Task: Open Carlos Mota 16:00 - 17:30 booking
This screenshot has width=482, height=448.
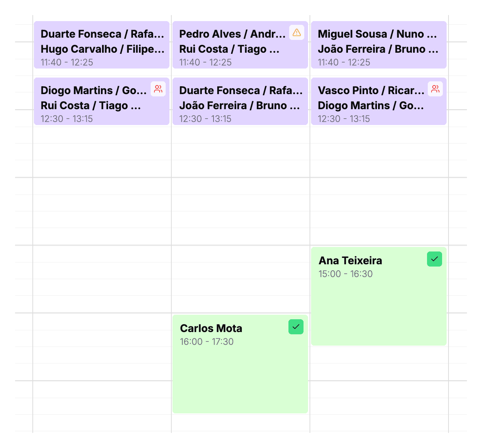Action: click(240, 364)
